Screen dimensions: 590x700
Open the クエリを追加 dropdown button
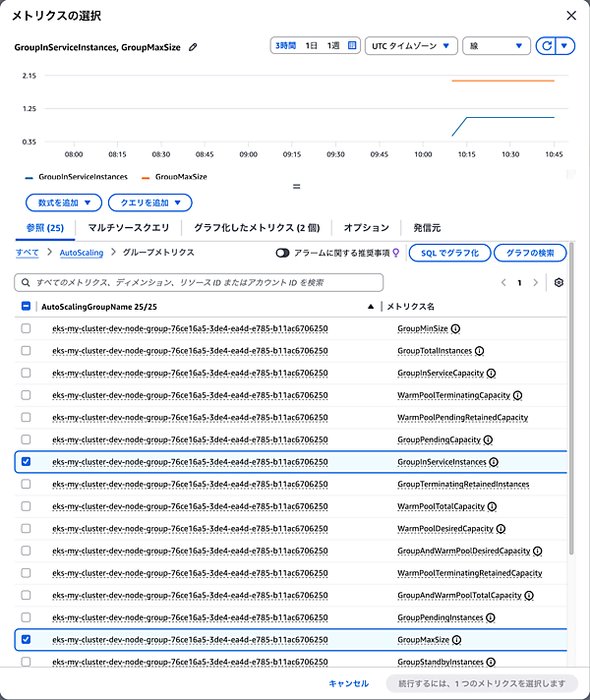150,203
